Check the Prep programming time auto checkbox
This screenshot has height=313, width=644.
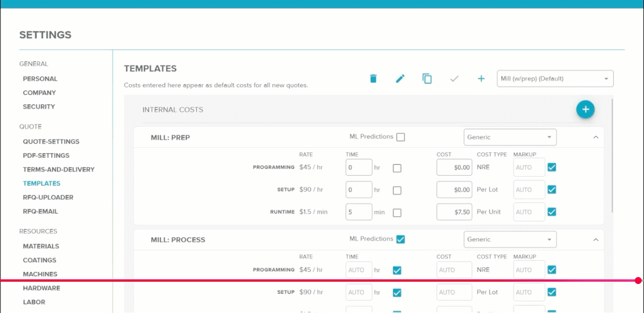click(397, 168)
